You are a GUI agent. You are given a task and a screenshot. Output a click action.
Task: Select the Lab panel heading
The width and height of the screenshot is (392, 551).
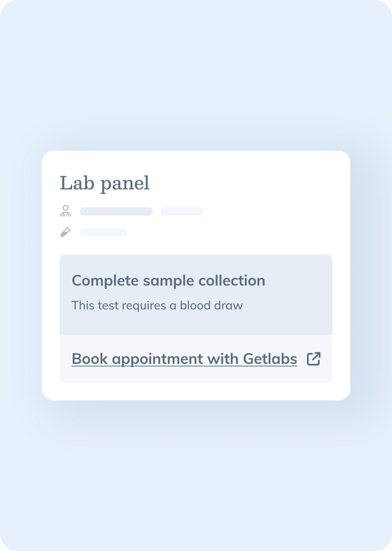(105, 183)
